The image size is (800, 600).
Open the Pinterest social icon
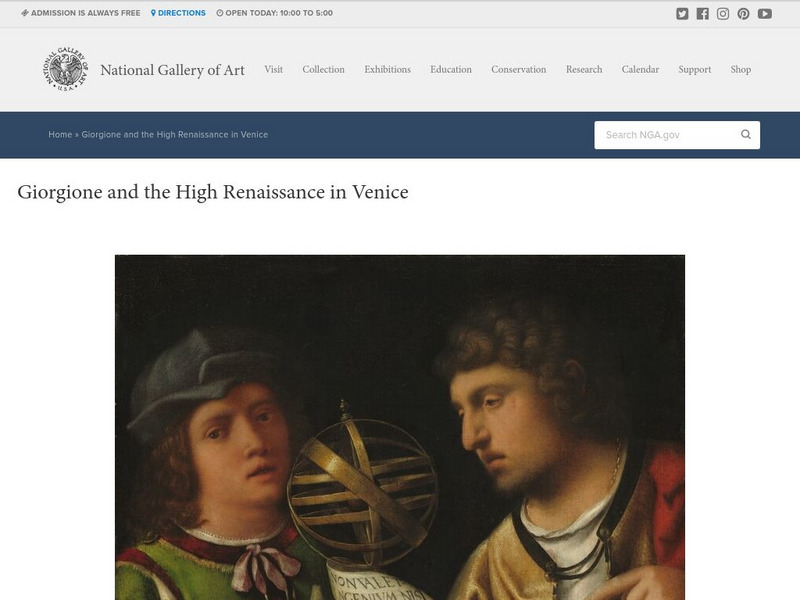pyautogui.click(x=743, y=14)
